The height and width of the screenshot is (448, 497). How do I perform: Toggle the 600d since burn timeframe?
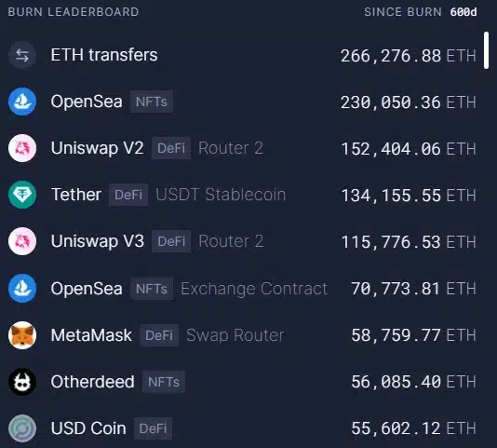click(463, 12)
